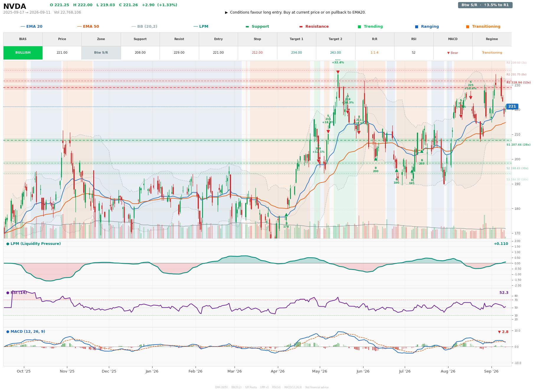The width and height of the screenshot is (534, 392).
Task: Select the sell arrow under the +18.6% label
Action: pos(359,133)
